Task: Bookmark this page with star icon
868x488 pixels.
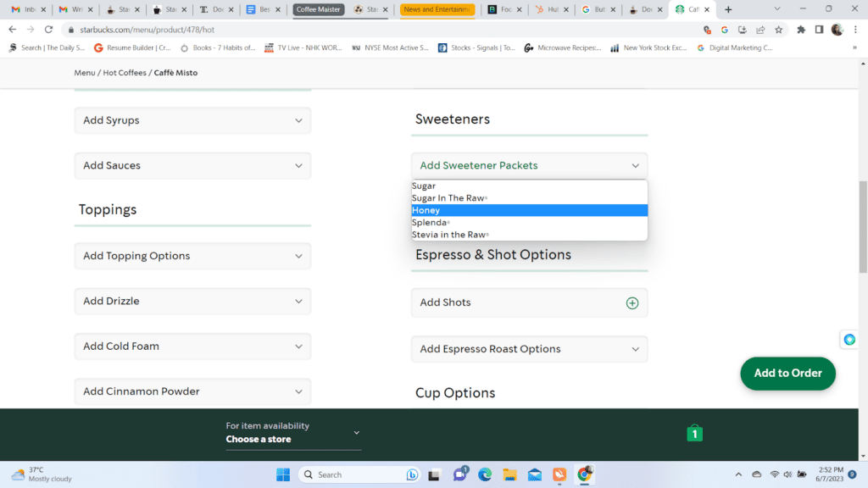Action: [x=779, y=30]
